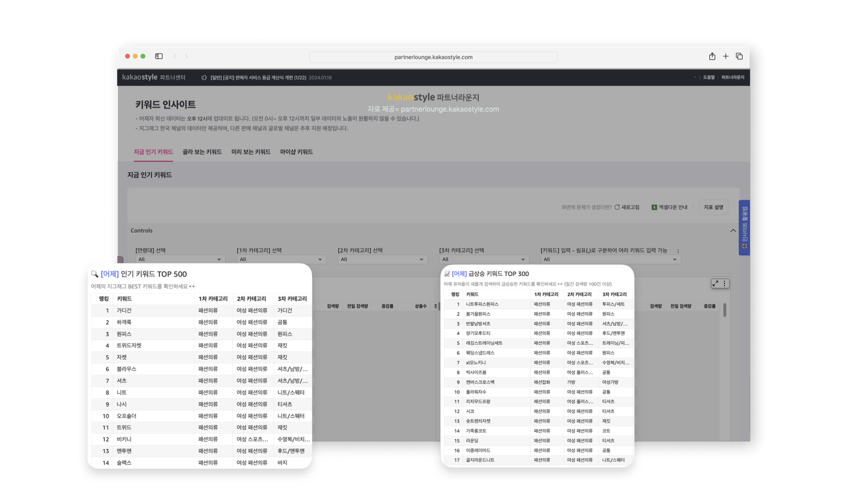Open the 파트너라운지 top bar link

pos(733,78)
